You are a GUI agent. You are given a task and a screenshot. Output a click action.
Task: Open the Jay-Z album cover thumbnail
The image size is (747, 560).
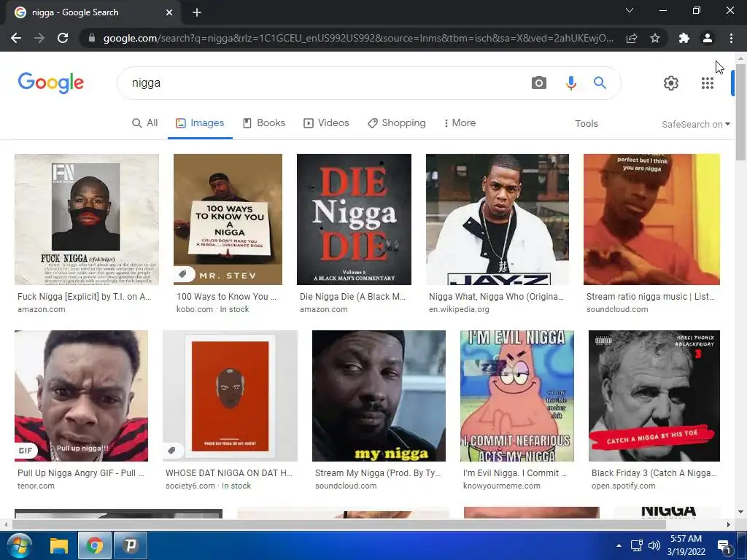point(497,219)
